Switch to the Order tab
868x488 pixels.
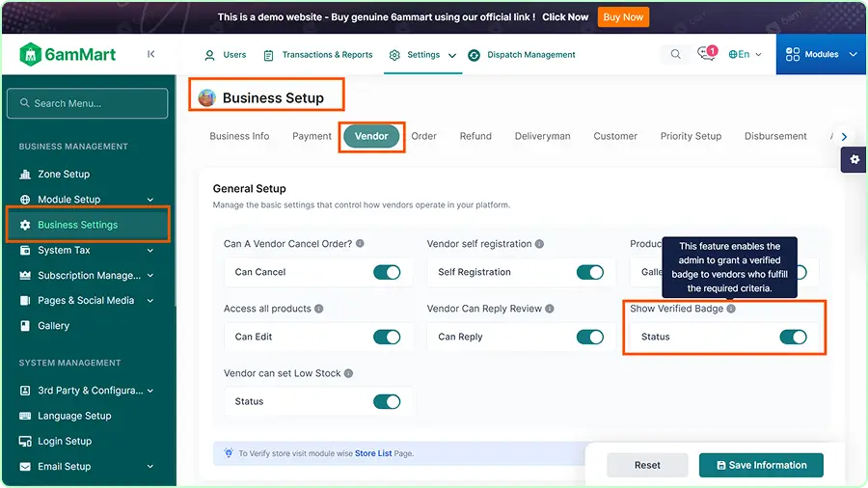pyautogui.click(x=423, y=136)
